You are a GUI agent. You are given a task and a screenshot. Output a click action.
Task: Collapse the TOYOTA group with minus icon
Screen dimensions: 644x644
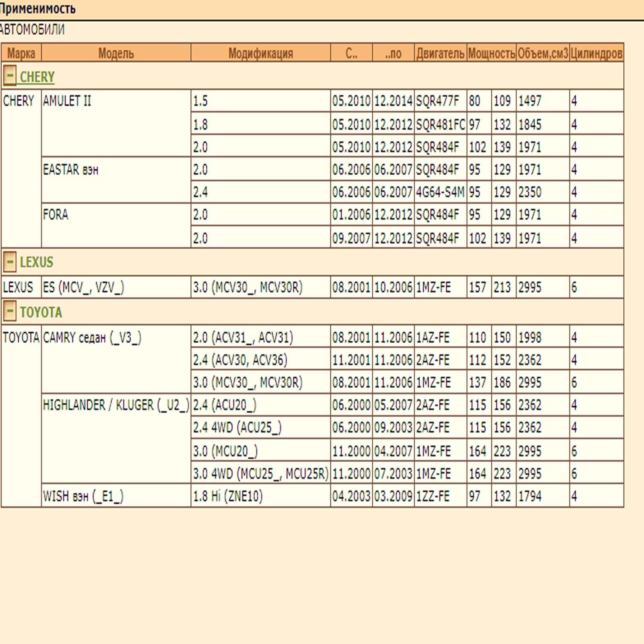(x=10, y=312)
